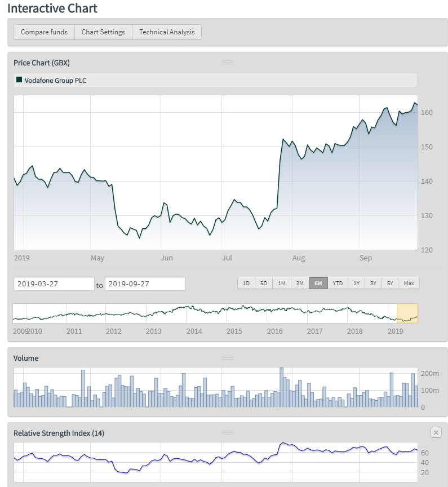The image size is (448, 487).
Task: Show year-to-date with YTD button
Action: tap(337, 283)
